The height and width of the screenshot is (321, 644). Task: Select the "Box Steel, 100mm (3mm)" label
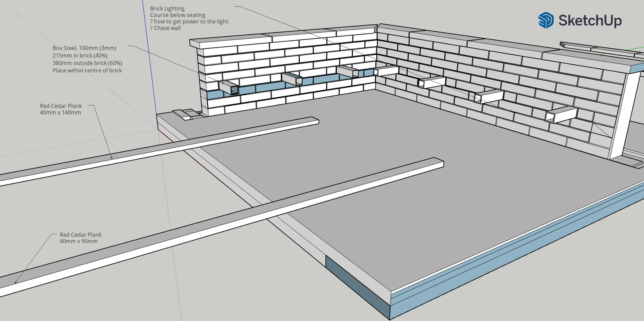pos(84,48)
